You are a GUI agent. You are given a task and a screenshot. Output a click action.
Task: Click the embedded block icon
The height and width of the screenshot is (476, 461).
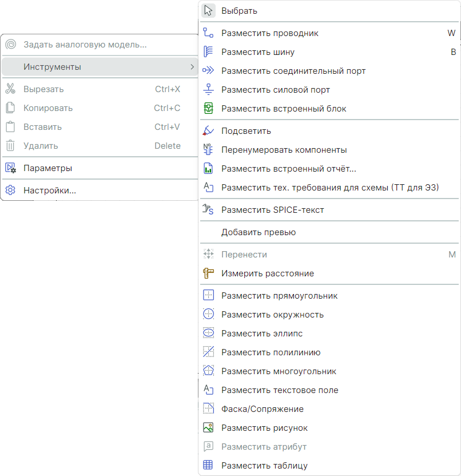pos(208,109)
